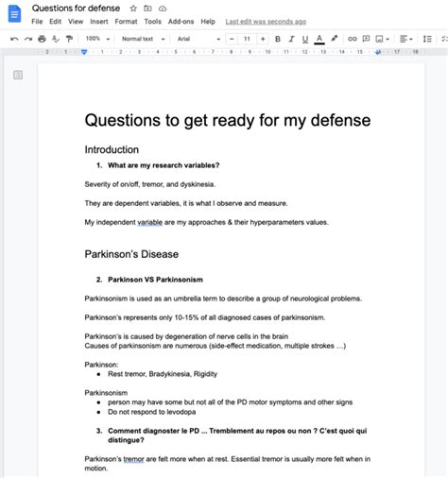Increase font size with plus button
Image resolution: width=448 pixels, height=478 pixels.
tap(263, 39)
